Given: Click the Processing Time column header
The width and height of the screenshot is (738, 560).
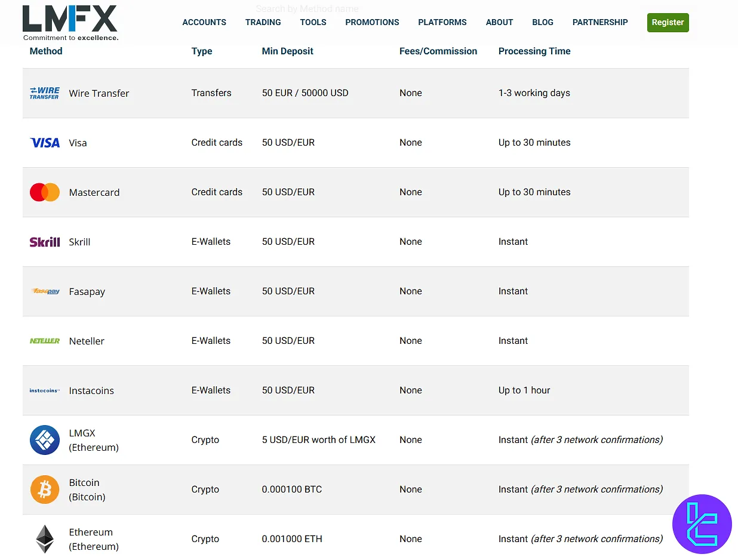Looking at the screenshot, I should click(534, 51).
